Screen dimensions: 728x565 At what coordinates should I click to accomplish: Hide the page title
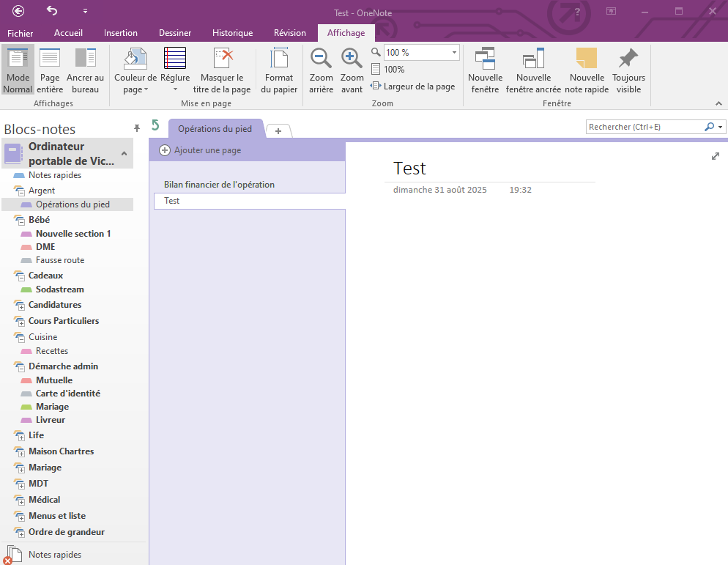pos(222,70)
